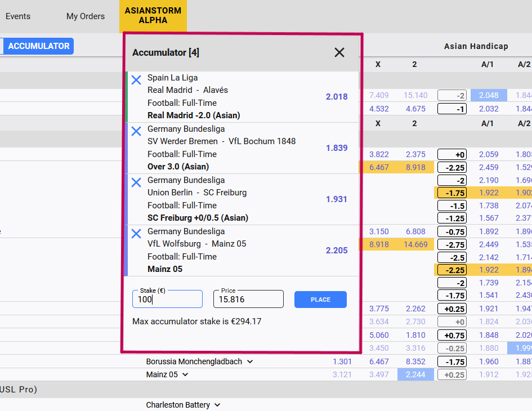Click the Price field showing 15.816
Image resolution: width=532 pixels, height=411 pixels.
[248, 299]
